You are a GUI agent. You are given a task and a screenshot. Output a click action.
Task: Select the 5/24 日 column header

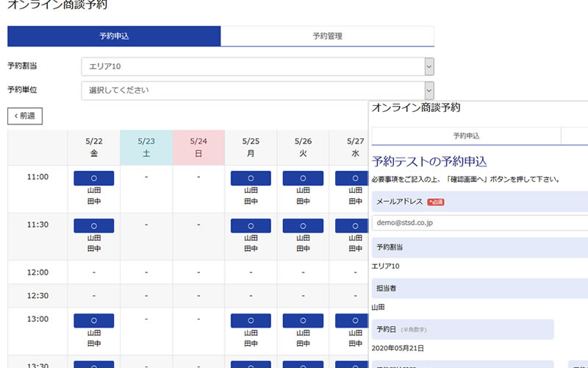tap(198, 147)
